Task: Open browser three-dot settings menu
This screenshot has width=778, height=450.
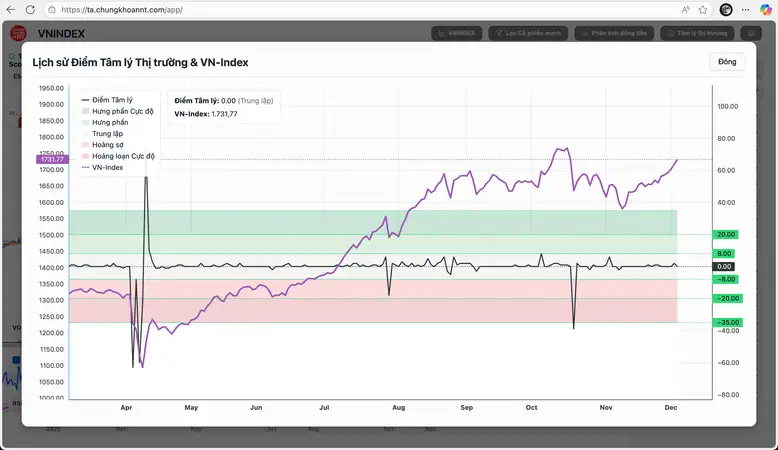Action: click(746, 9)
